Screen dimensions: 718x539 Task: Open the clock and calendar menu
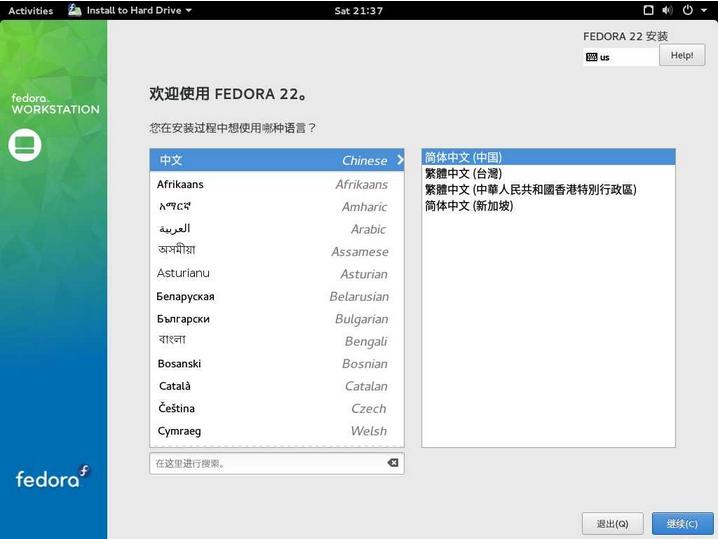click(358, 10)
